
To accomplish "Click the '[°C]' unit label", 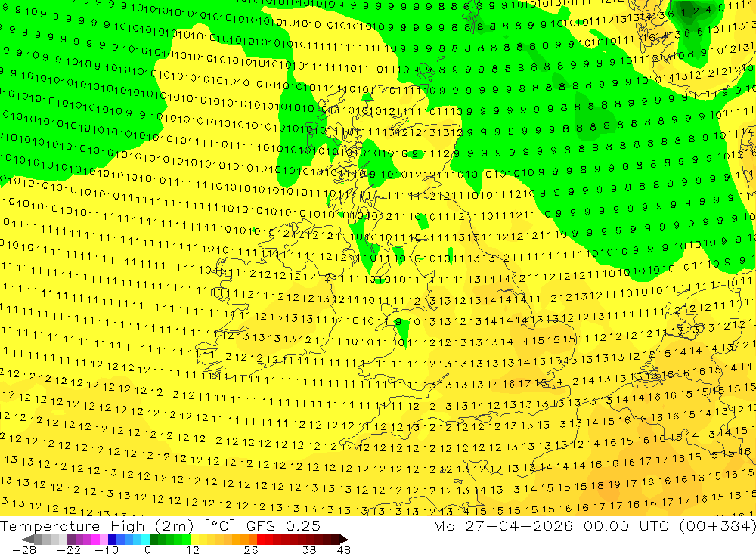I will [220, 527].
